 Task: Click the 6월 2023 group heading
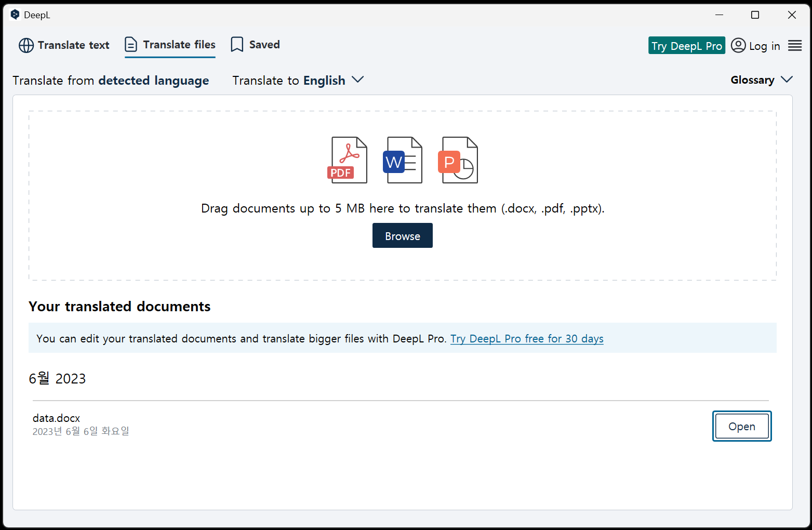pos(57,378)
